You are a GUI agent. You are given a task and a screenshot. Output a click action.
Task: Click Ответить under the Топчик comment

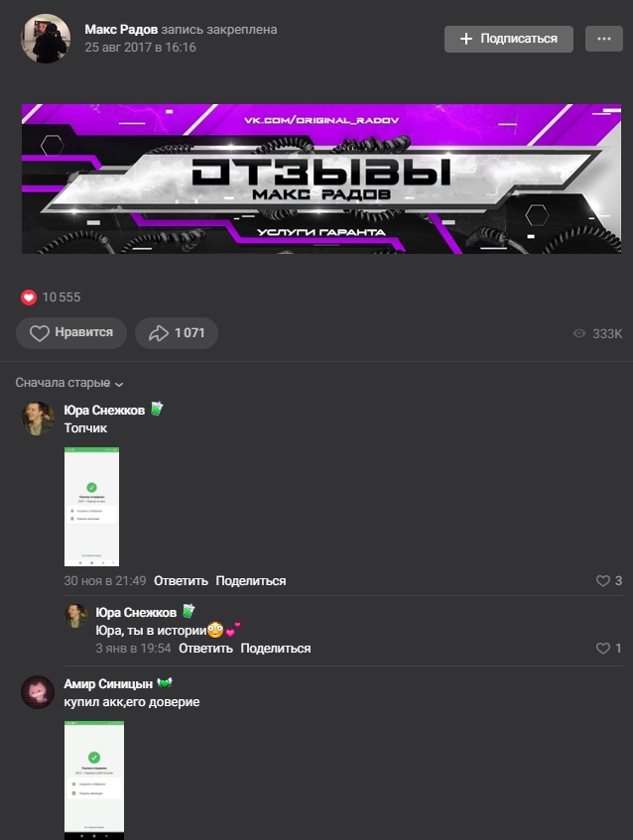(181, 581)
